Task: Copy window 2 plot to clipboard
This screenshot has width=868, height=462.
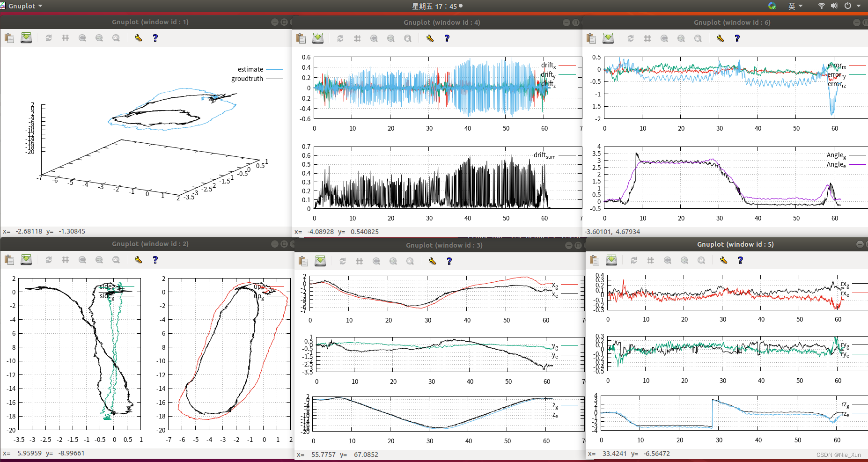Action: [9, 260]
